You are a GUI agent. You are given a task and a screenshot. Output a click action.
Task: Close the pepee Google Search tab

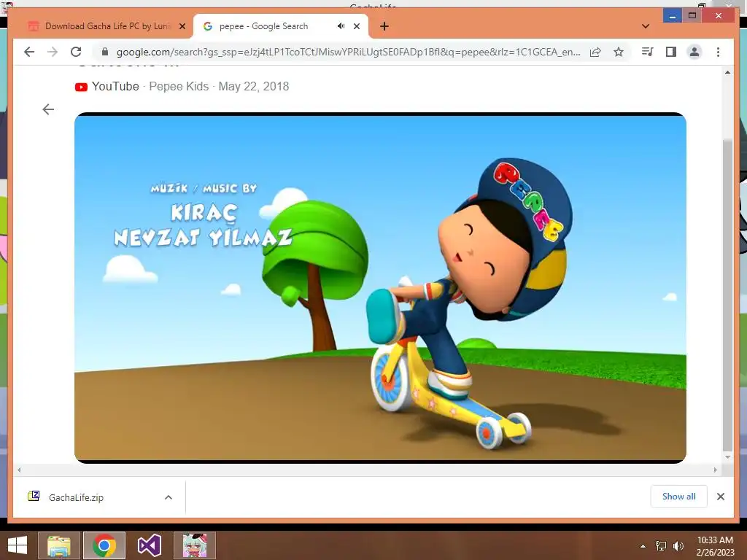pyautogui.click(x=357, y=26)
